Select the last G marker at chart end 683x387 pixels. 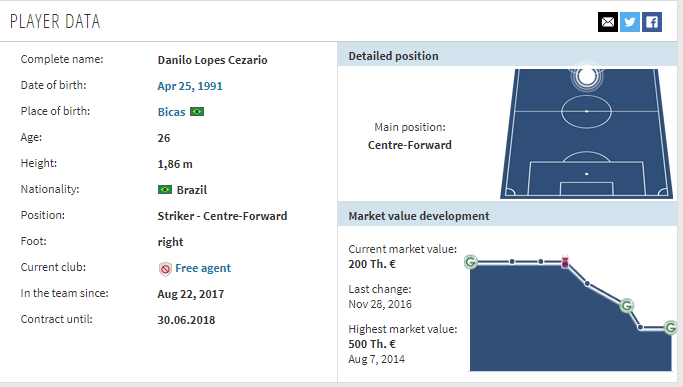670,327
